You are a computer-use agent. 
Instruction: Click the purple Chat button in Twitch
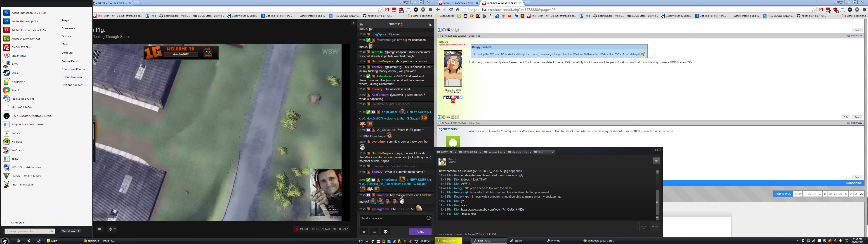pos(420,232)
